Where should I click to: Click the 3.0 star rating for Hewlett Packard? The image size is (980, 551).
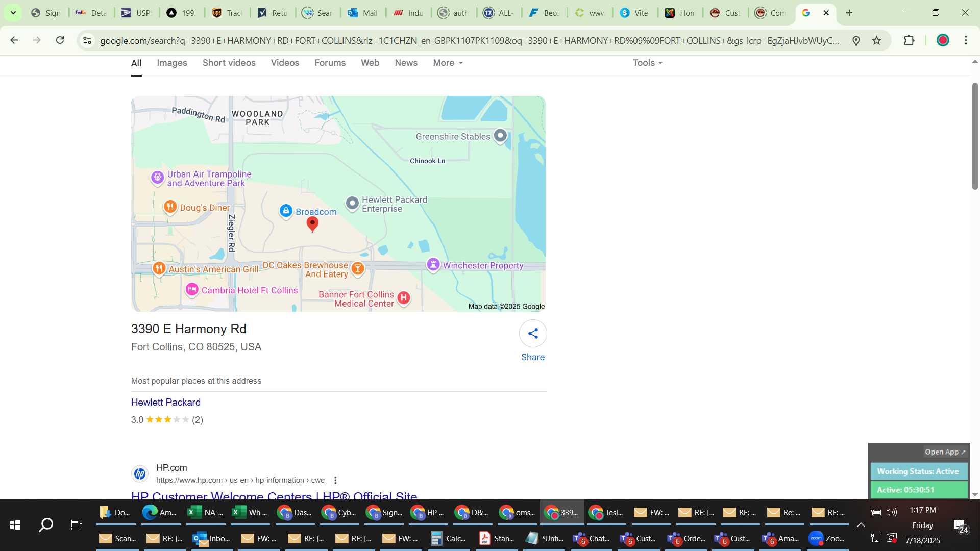tap(167, 420)
